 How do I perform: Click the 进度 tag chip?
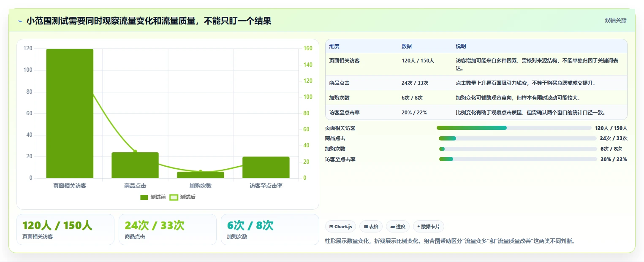(x=397, y=227)
